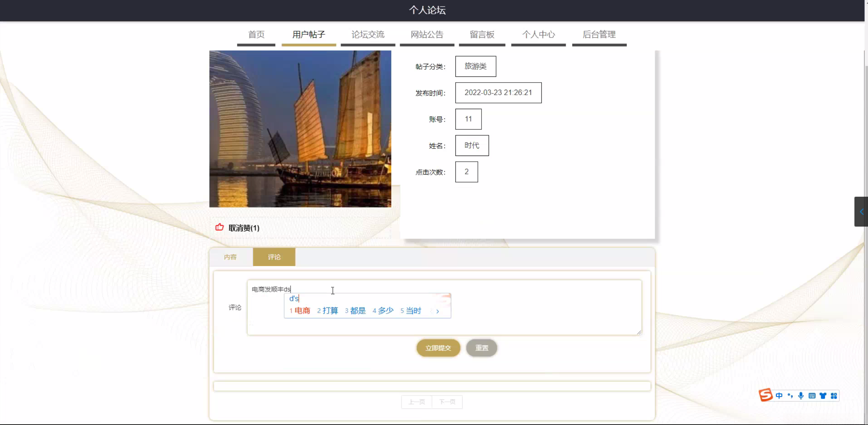Show next page of IME candidates

437,311
